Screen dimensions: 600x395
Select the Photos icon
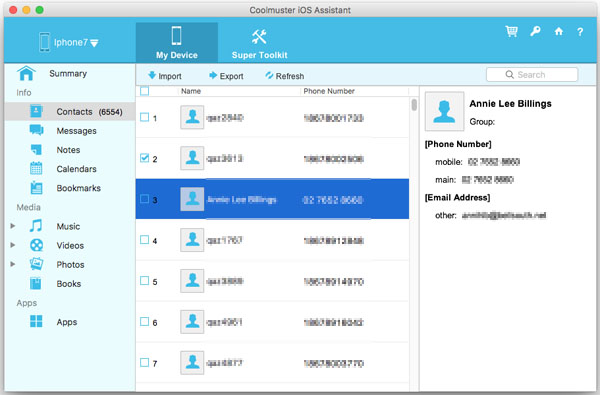pos(36,264)
